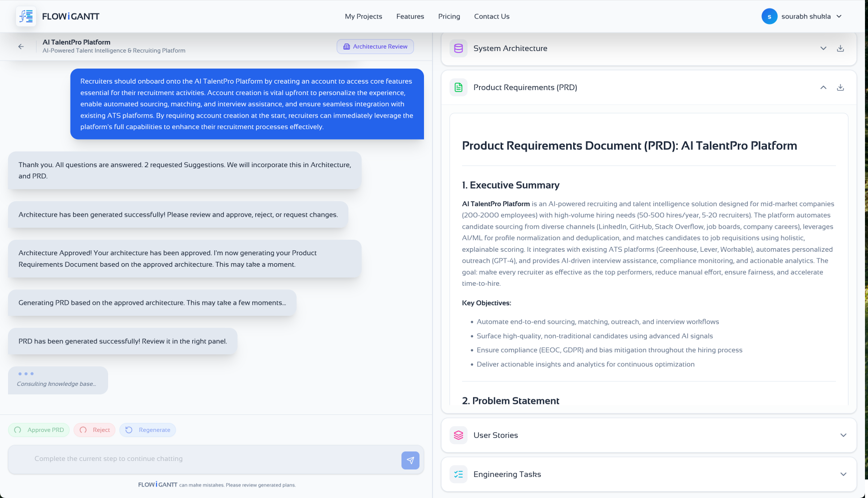Image resolution: width=868 pixels, height=498 pixels.
Task: Expand the User Stories section
Action: 843,435
